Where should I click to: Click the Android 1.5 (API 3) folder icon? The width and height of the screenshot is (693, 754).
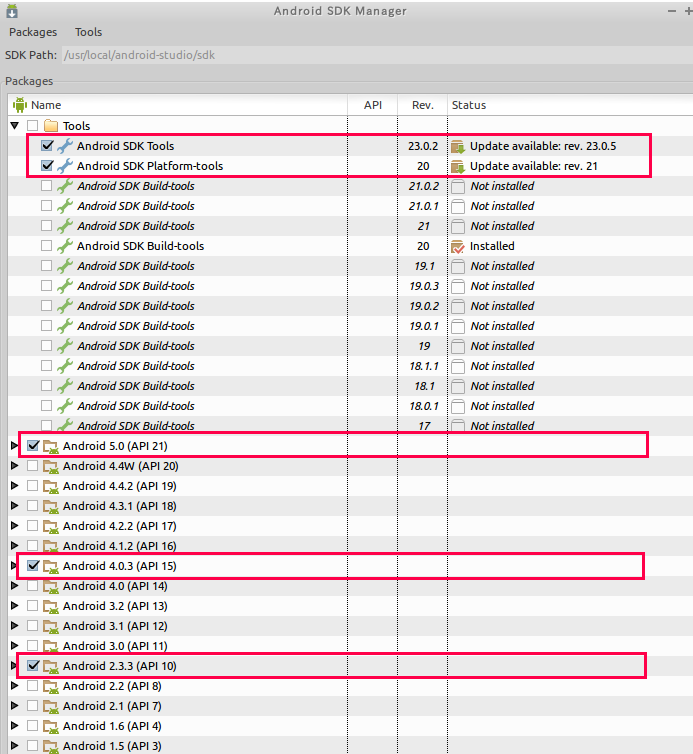tap(51, 746)
